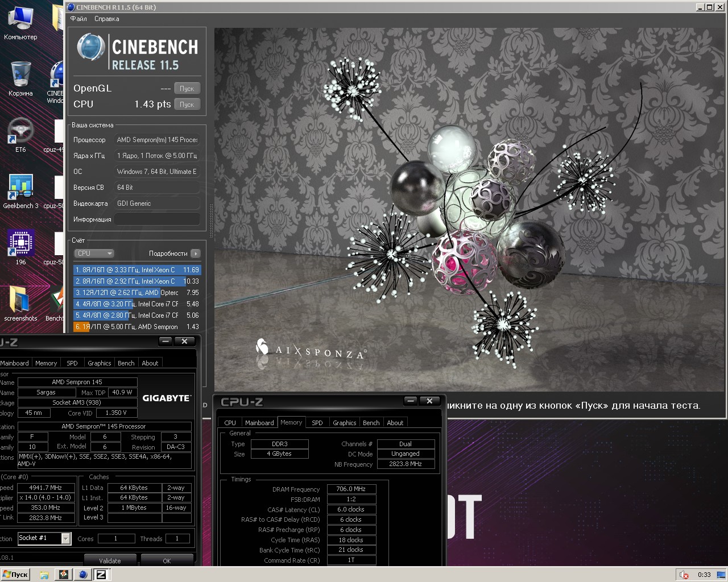The image size is (728, 582).
Task: Open the screenshots folder on desktop
Action: coord(20,304)
